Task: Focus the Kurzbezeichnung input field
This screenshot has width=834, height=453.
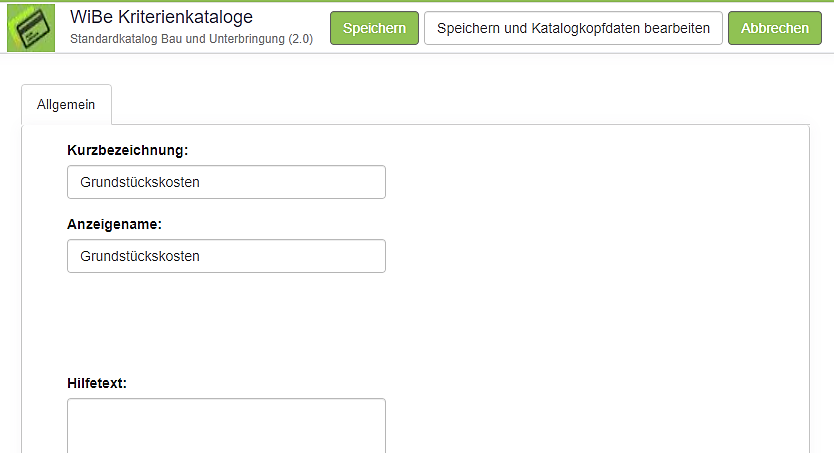Action: 226,183
